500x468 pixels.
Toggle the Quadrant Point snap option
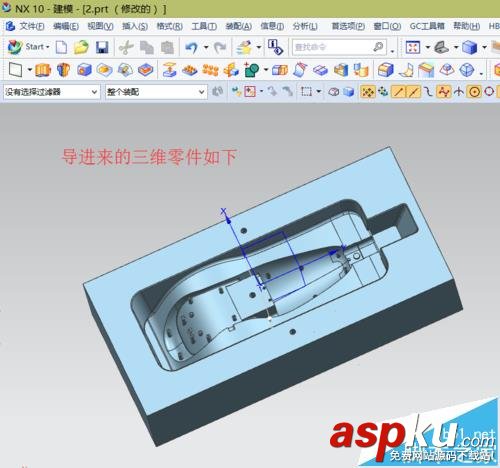[x=489, y=91]
